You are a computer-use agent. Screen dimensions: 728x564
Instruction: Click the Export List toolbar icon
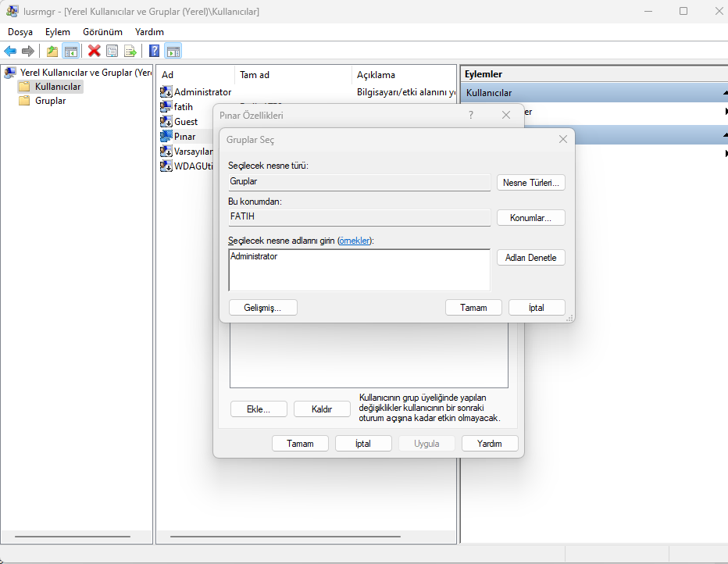[x=130, y=51]
